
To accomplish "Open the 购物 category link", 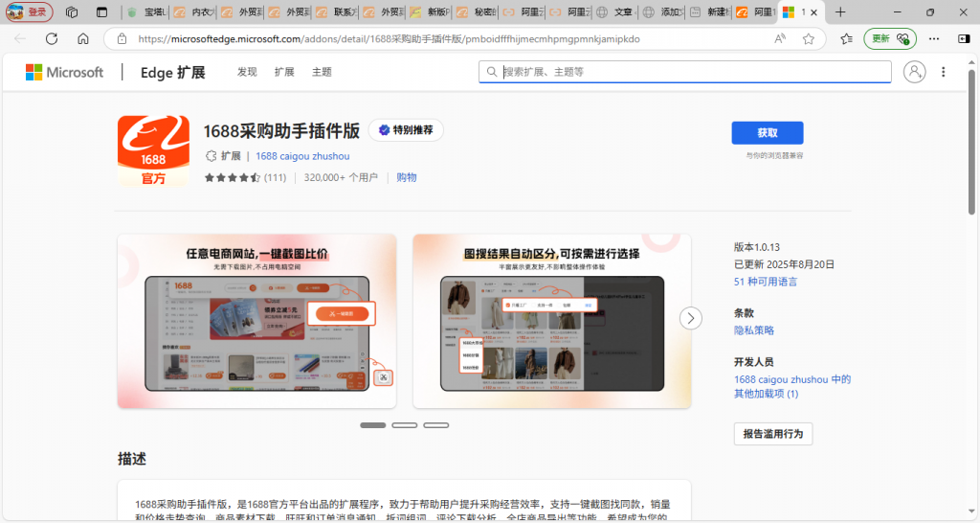I will coord(406,177).
